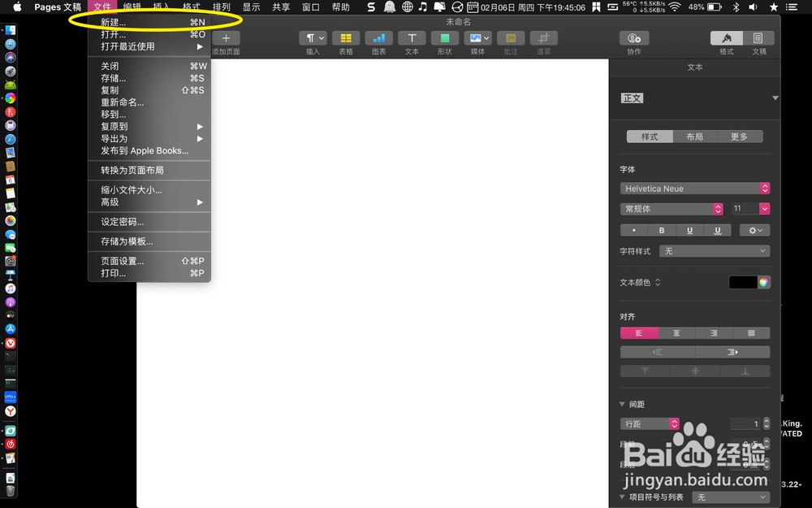
Task: Select center text alignment
Action: (676, 332)
